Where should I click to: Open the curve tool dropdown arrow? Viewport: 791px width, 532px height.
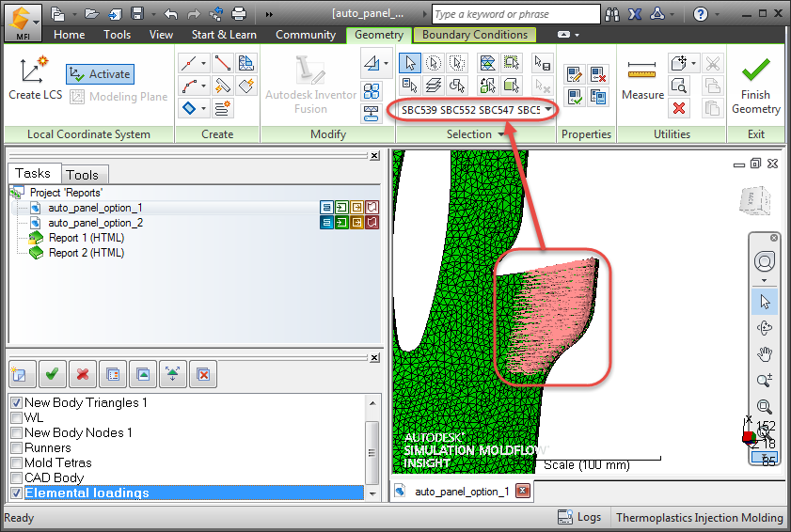pyautogui.click(x=204, y=86)
